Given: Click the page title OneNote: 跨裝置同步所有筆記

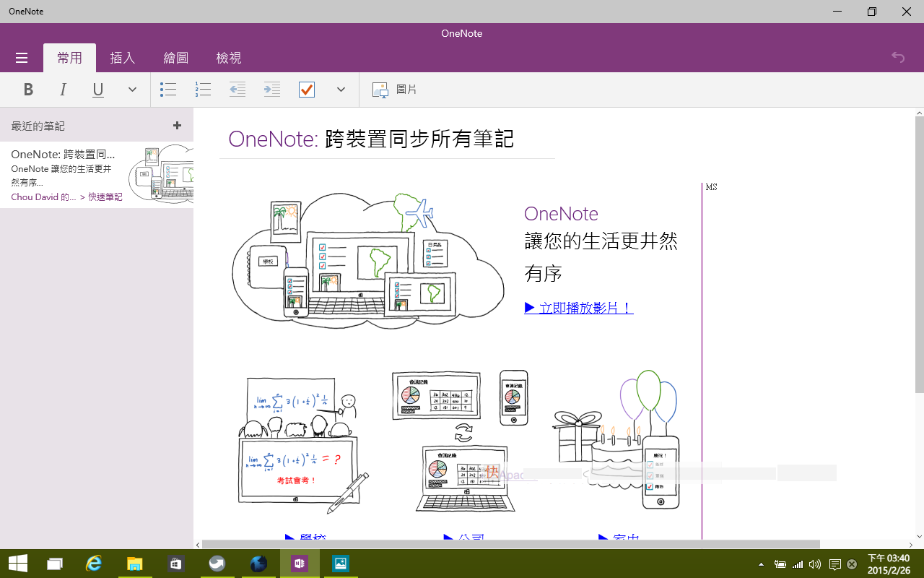Looking at the screenshot, I should coord(371,139).
